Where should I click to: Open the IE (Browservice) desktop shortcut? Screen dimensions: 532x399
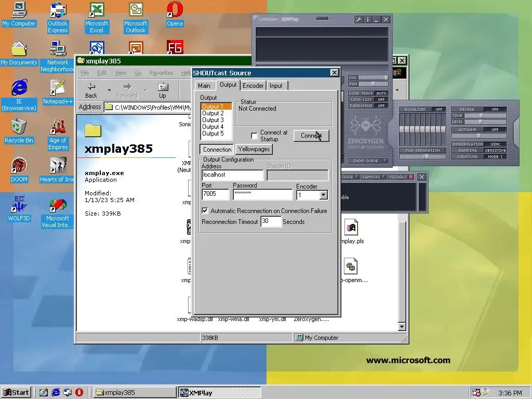point(19,96)
